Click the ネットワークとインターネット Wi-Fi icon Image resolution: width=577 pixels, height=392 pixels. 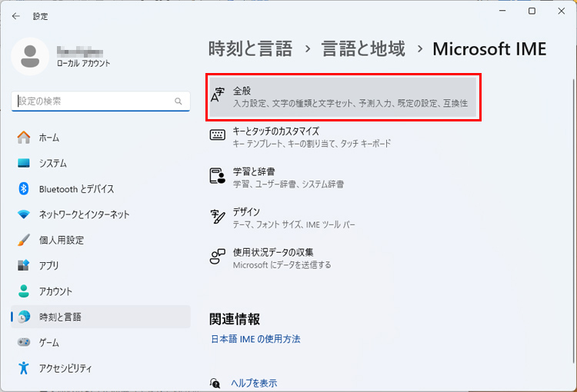(24, 214)
